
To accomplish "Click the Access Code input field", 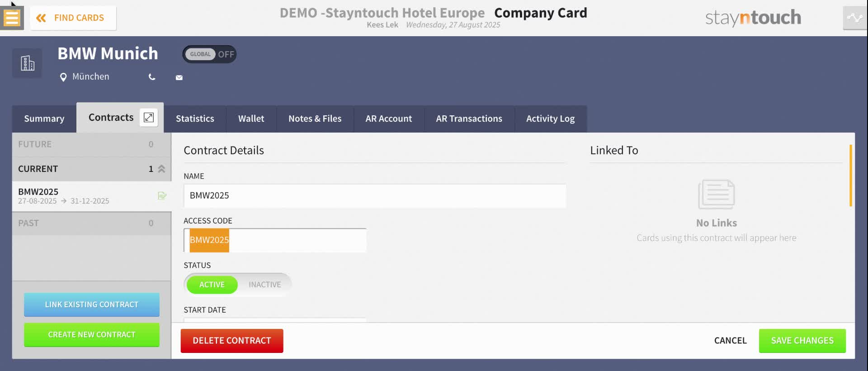I will 275,240.
